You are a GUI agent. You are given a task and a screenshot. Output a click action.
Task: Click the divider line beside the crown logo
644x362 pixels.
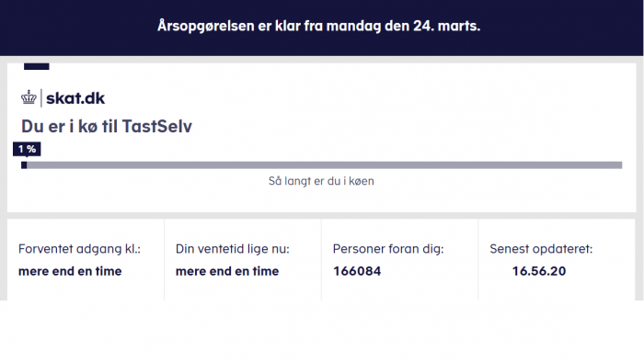[x=41, y=98]
